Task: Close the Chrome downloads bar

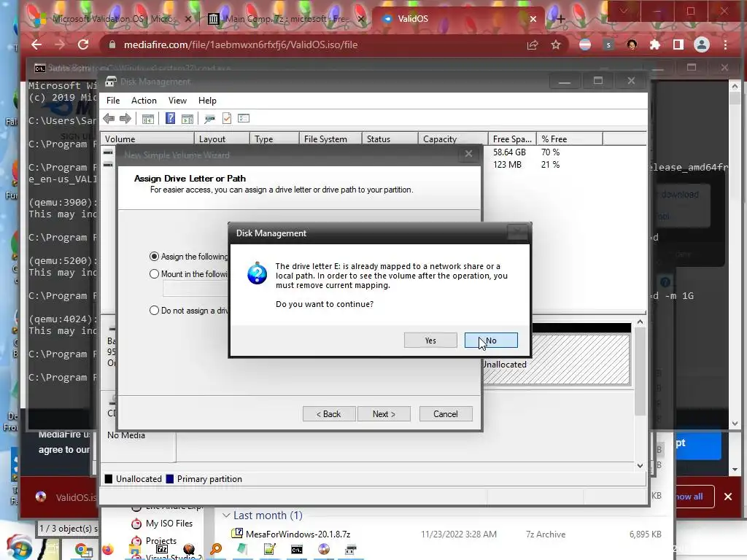Action: click(x=728, y=497)
